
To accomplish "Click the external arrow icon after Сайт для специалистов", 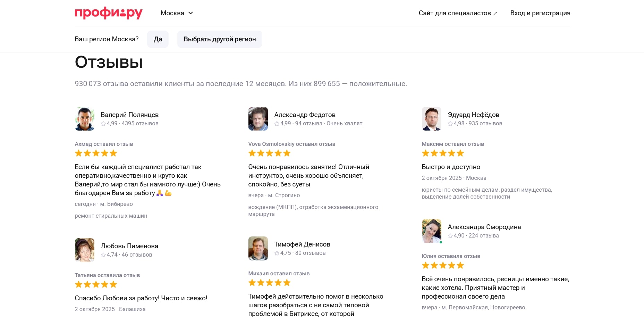I will [x=495, y=14].
